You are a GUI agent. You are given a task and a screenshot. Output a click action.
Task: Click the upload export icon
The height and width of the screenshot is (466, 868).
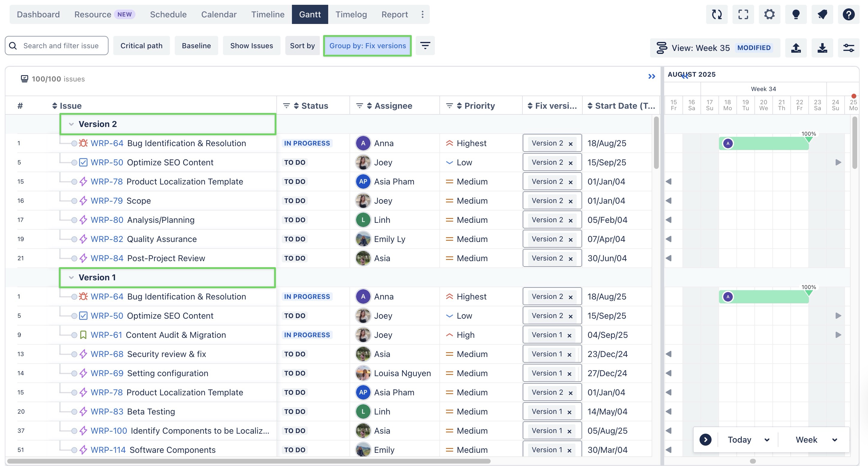point(796,48)
